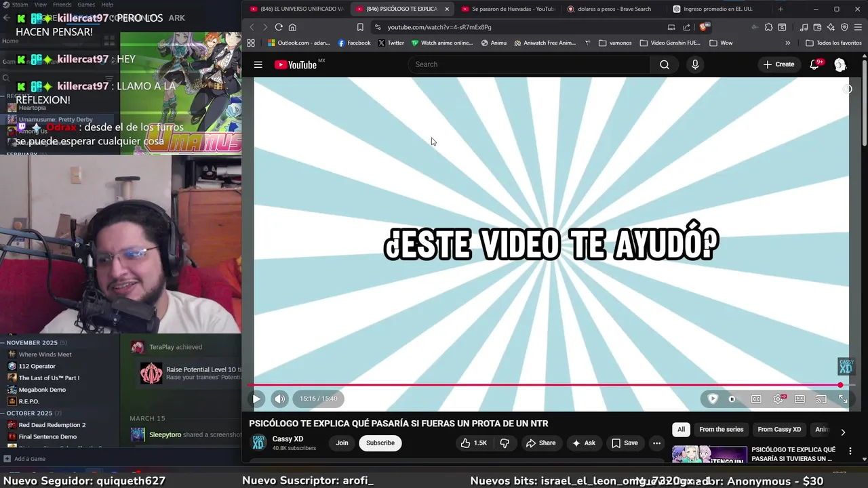The width and height of the screenshot is (868, 488).
Task: Click the Create button on YouTube
Action: pos(778,64)
